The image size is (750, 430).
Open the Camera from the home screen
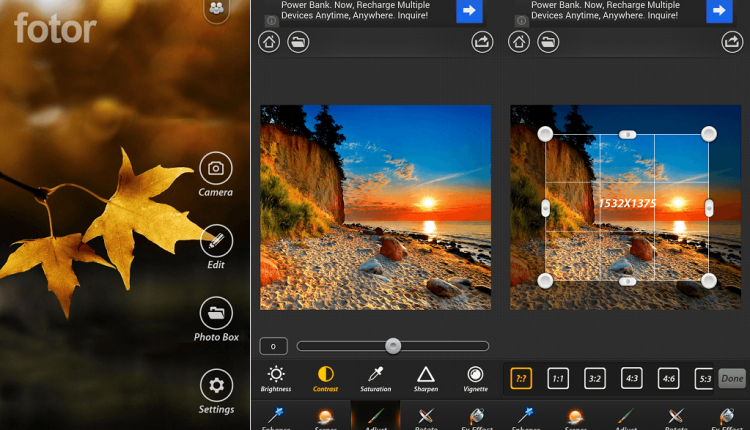[216, 168]
